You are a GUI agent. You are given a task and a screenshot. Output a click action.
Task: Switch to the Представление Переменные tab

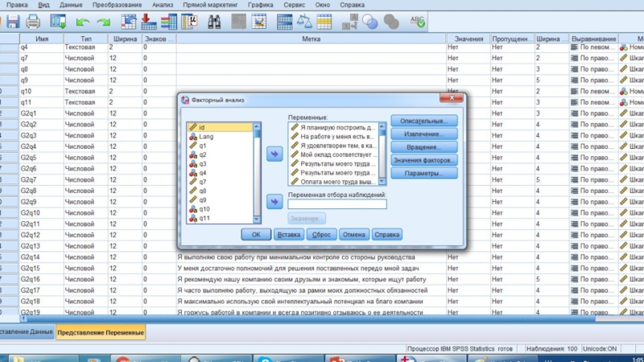(x=101, y=332)
